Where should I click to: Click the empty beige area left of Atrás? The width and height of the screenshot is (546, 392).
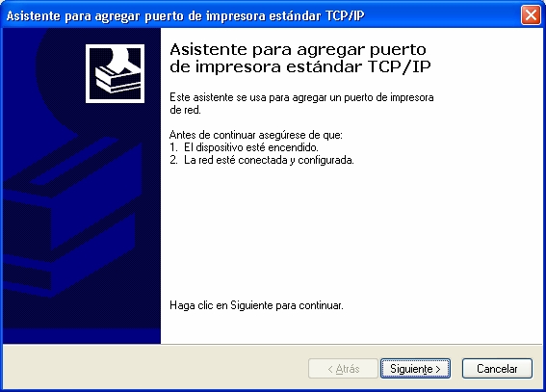click(x=155, y=367)
